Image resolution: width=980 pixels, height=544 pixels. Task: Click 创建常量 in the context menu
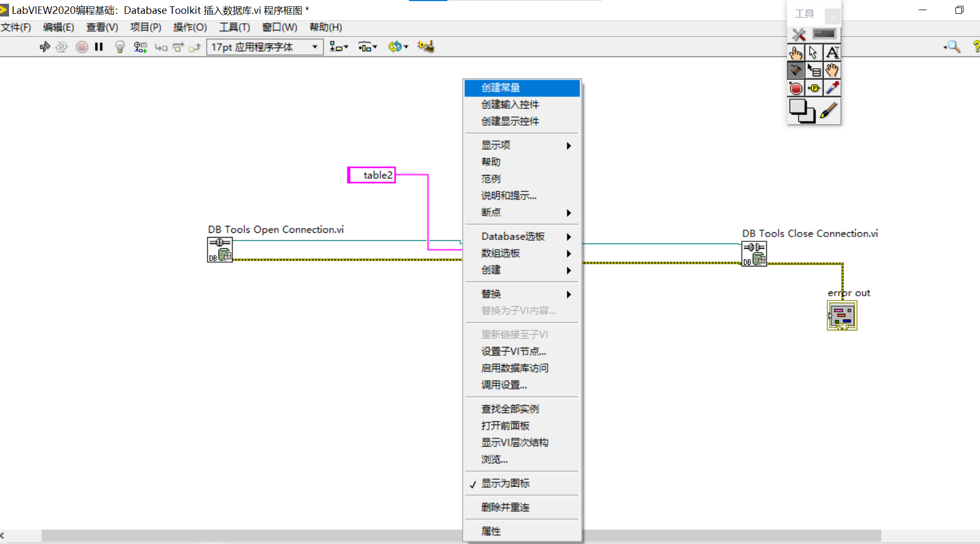(x=500, y=87)
